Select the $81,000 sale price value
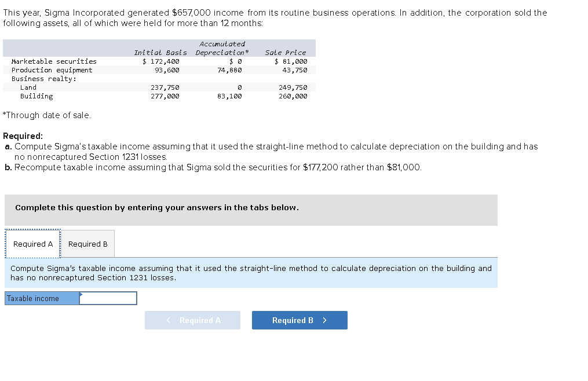 coord(291,61)
